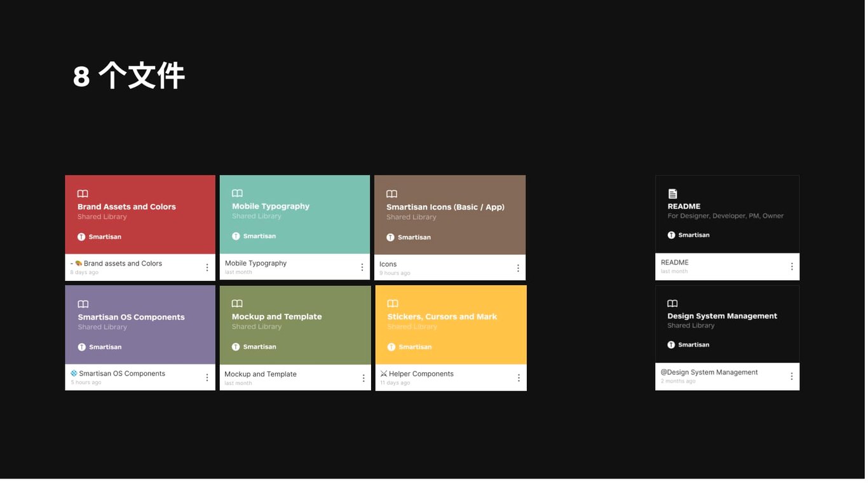Click the "Smartisan OS Components" title on the purple card
The width and height of the screenshot is (868, 488).
132,317
